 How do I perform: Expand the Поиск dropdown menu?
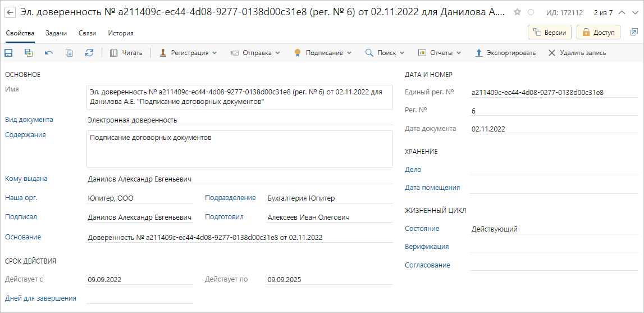[385, 53]
